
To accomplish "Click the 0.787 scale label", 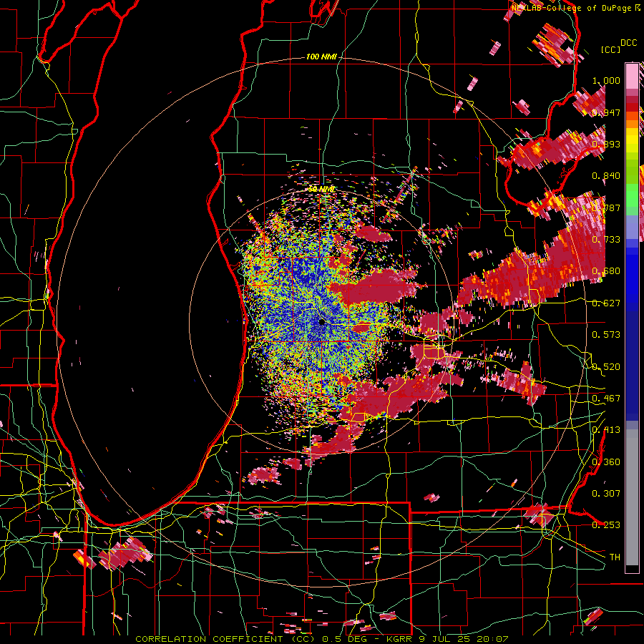I will (x=606, y=208).
